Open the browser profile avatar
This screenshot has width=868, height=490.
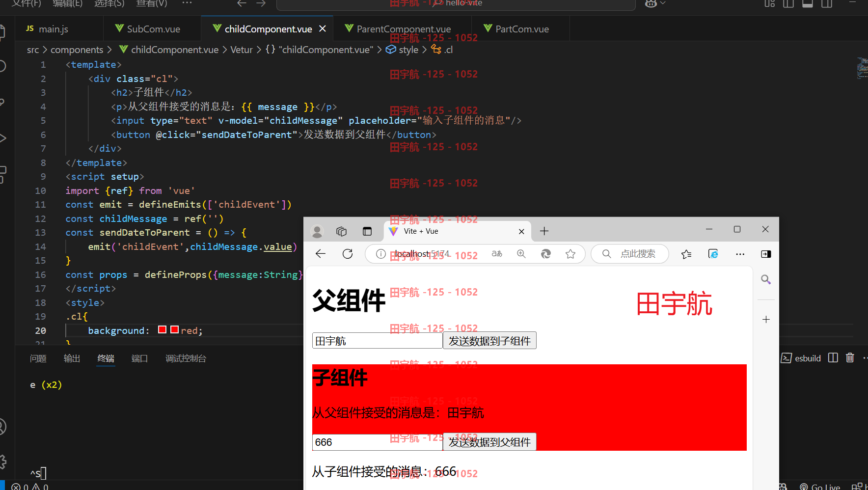tap(318, 231)
